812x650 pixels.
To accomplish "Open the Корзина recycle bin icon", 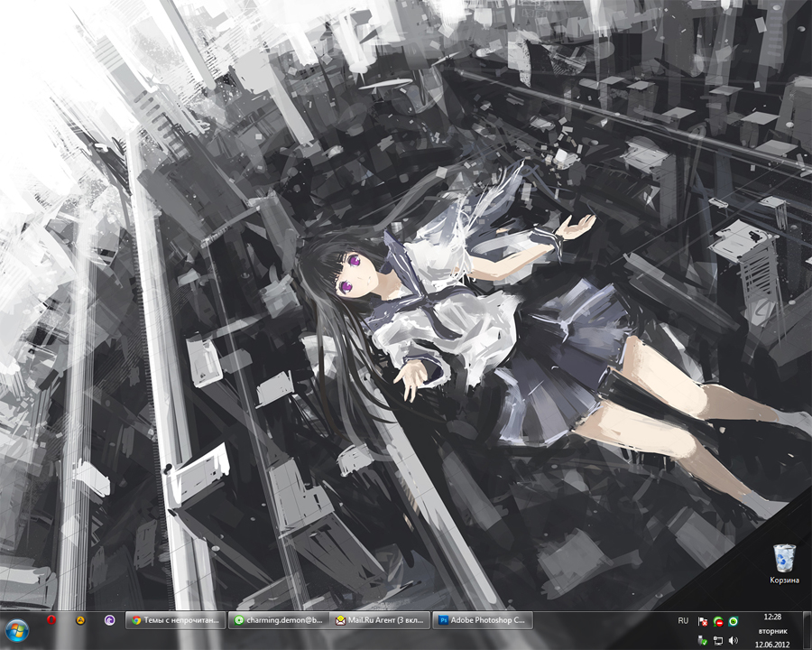I will [784, 563].
